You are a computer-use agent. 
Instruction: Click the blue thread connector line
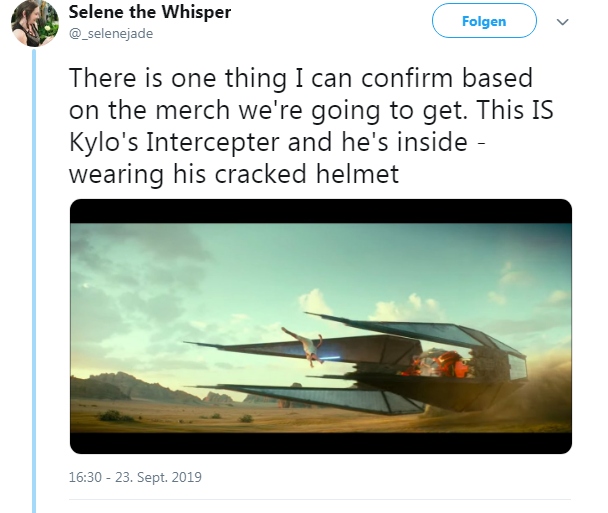pos(34,281)
